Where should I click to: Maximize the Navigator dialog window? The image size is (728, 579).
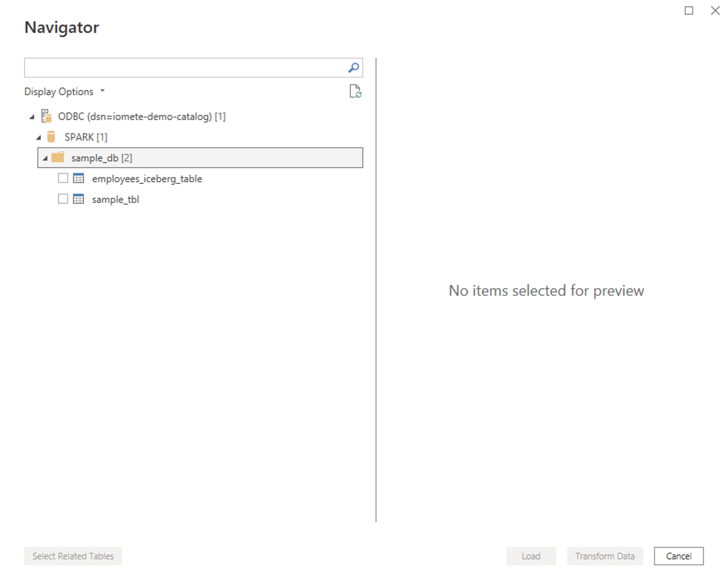[x=689, y=11]
